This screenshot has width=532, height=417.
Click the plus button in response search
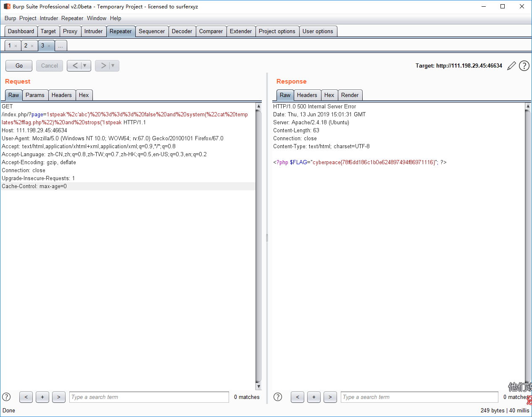click(x=314, y=397)
